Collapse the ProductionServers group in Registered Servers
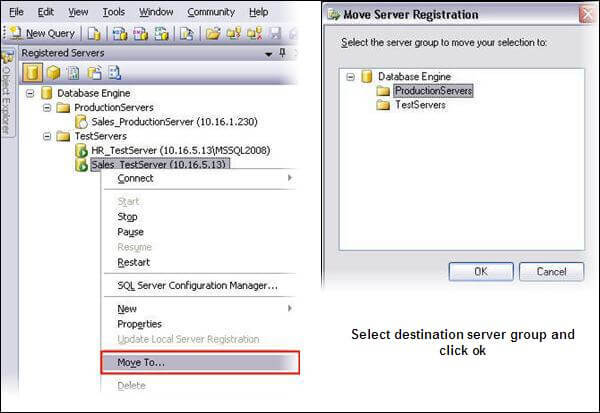The width and height of the screenshot is (600, 413). click(47, 108)
